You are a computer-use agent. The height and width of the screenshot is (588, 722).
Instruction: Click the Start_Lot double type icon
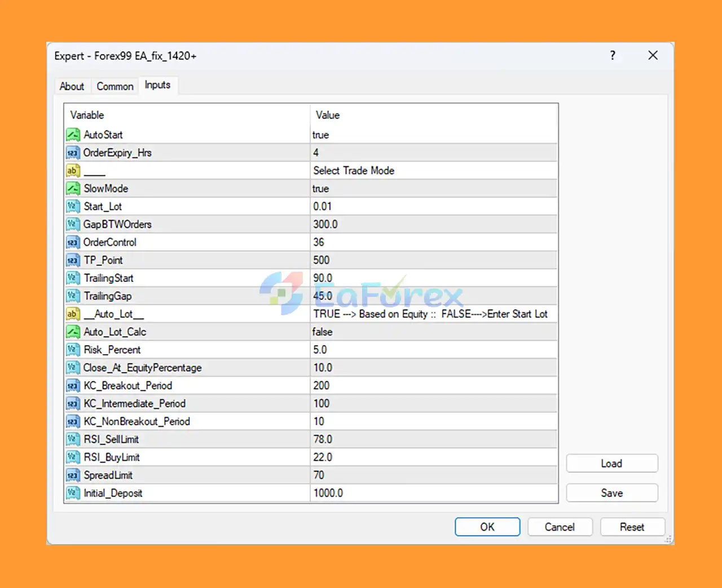pyautogui.click(x=73, y=206)
